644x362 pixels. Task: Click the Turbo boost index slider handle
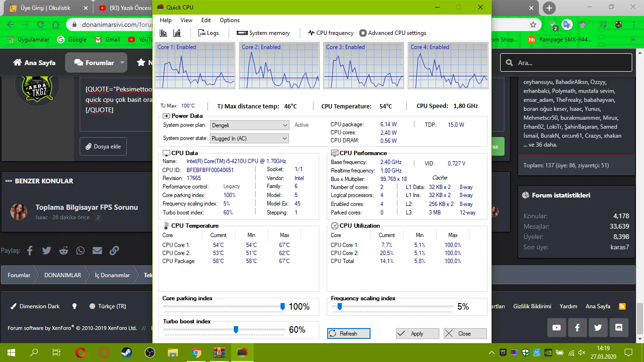click(236, 329)
